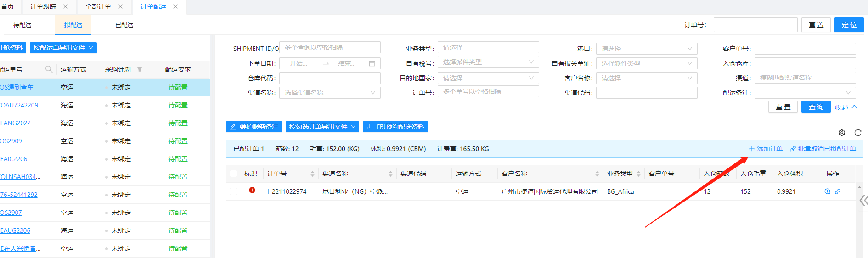This screenshot has height=258, width=868.
Task: Close the 订单跟踪 tab
Action: pos(65,6)
